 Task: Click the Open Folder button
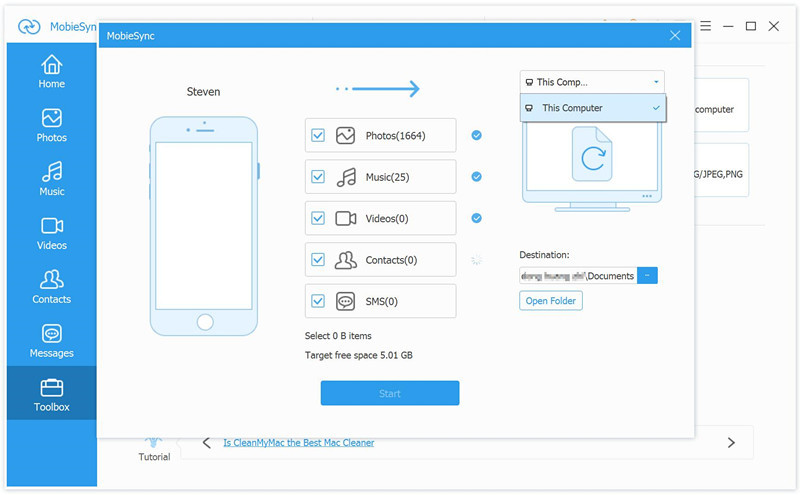(551, 301)
